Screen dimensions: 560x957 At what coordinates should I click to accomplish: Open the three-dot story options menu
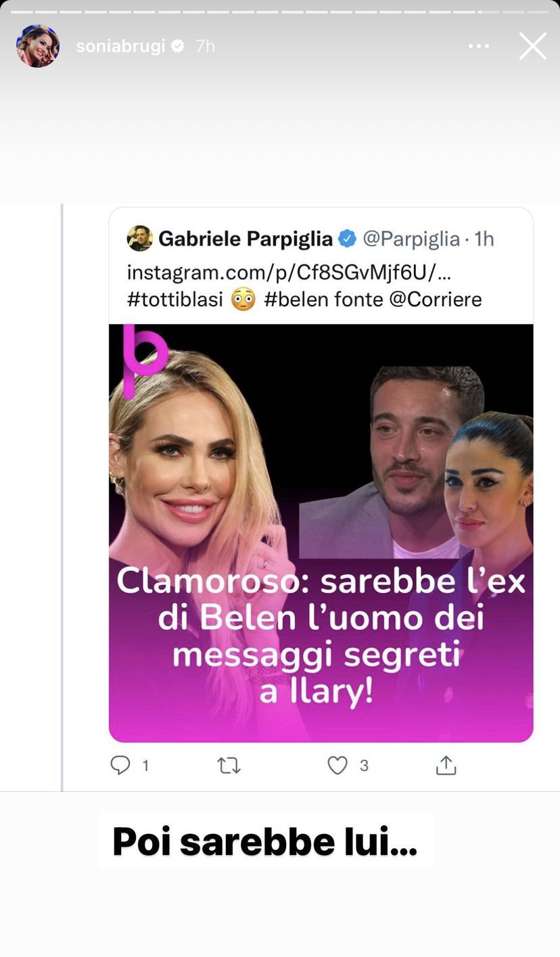479,46
